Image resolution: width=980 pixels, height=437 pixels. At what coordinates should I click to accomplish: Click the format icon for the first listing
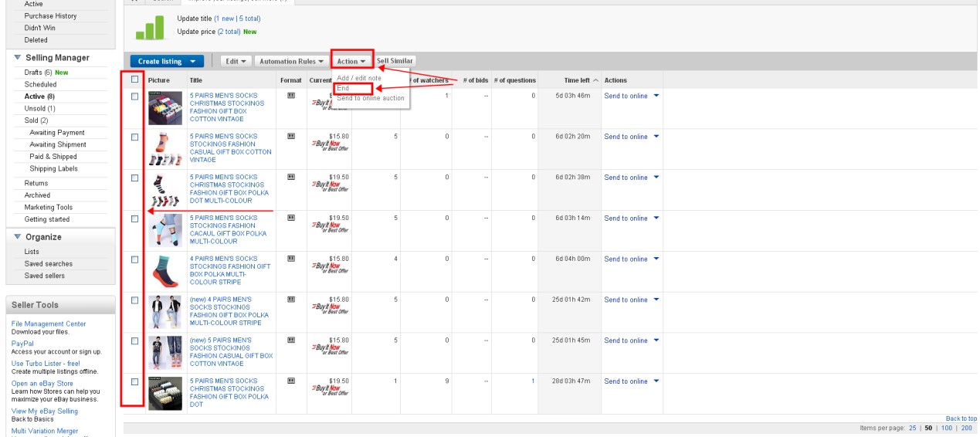pyautogui.click(x=291, y=95)
